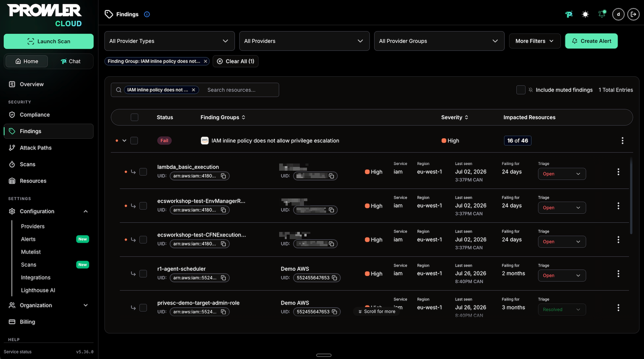Sort by Finding Groups column
This screenshot has height=359, width=644.
(223, 117)
